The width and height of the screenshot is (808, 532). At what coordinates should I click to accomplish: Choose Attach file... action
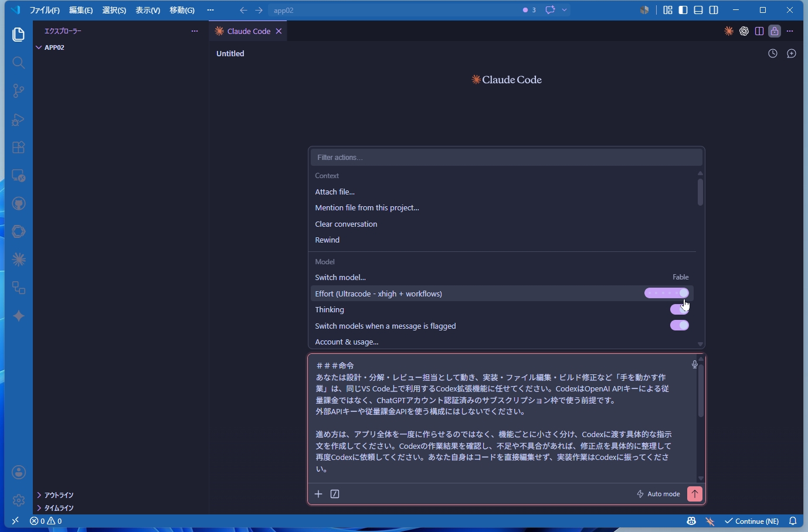tap(335, 192)
